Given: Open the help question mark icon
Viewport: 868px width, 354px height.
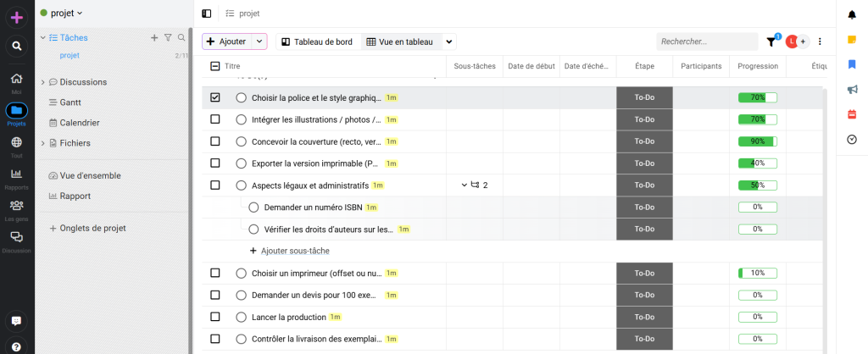Looking at the screenshot, I should pyautogui.click(x=17, y=347).
